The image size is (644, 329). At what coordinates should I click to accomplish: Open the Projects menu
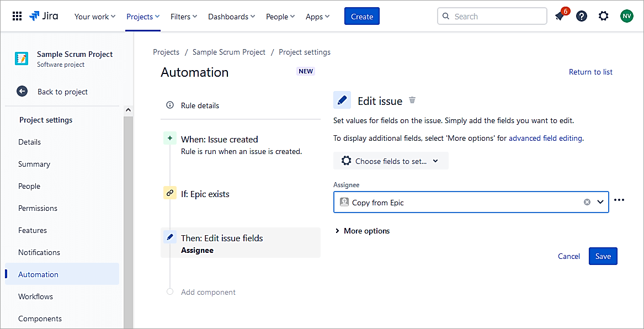pos(143,17)
